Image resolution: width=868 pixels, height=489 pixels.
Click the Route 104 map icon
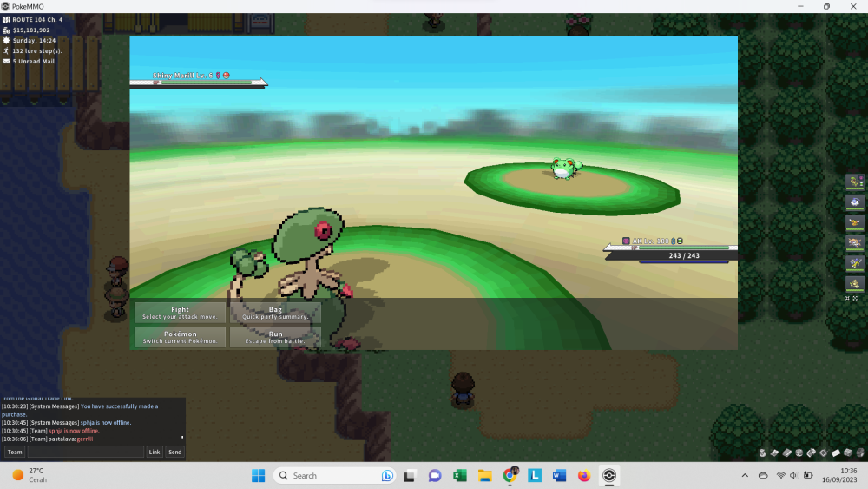click(x=6, y=19)
